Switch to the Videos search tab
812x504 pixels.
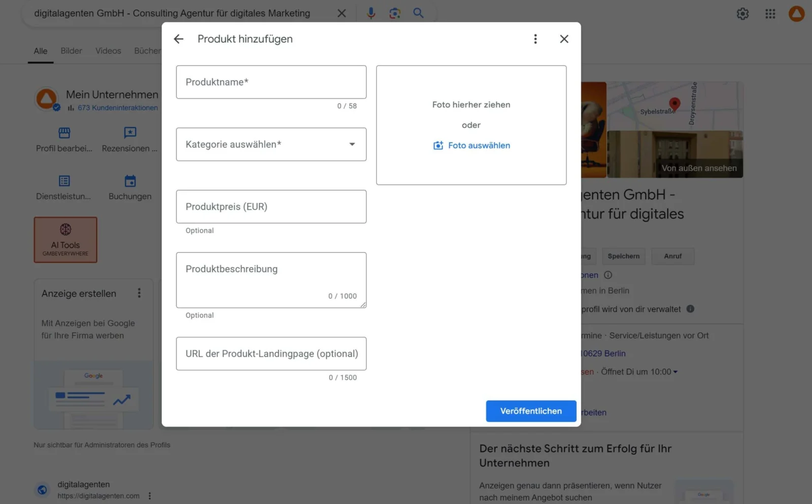(108, 51)
